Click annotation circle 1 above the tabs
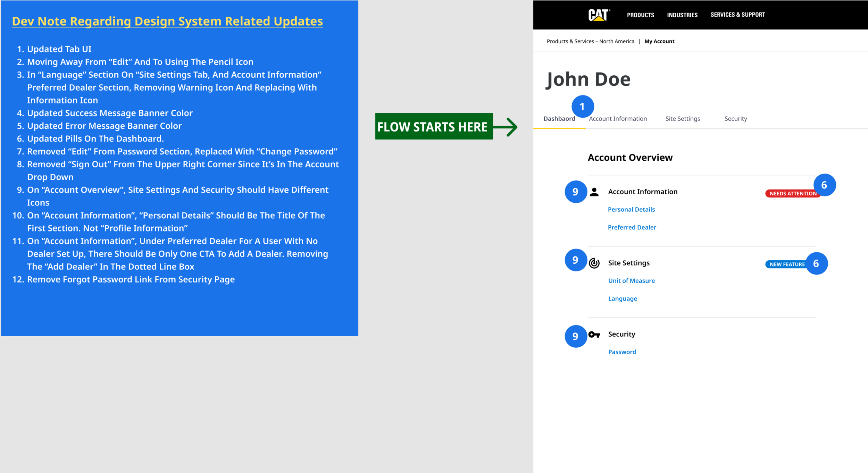 (x=583, y=107)
